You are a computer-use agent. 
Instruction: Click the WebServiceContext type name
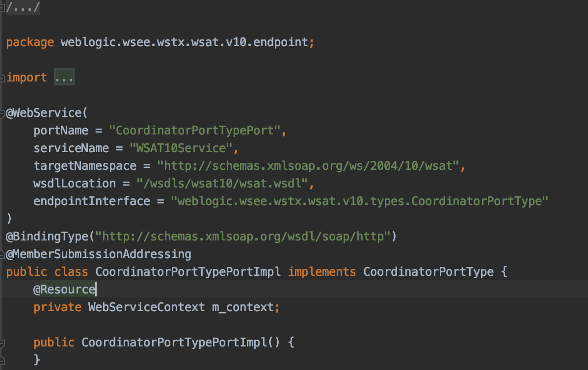click(x=146, y=307)
